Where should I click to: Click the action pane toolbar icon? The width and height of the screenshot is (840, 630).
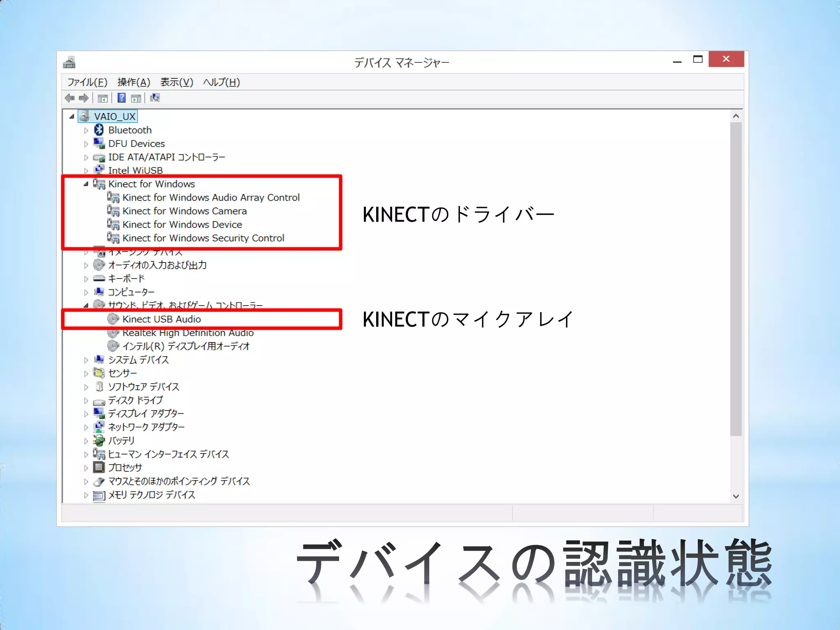(136, 98)
